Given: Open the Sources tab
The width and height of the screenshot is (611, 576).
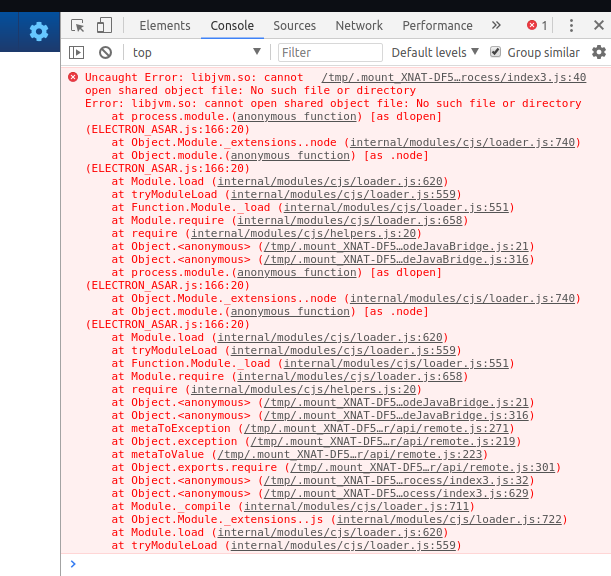Looking at the screenshot, I should [x=294, y=26].
